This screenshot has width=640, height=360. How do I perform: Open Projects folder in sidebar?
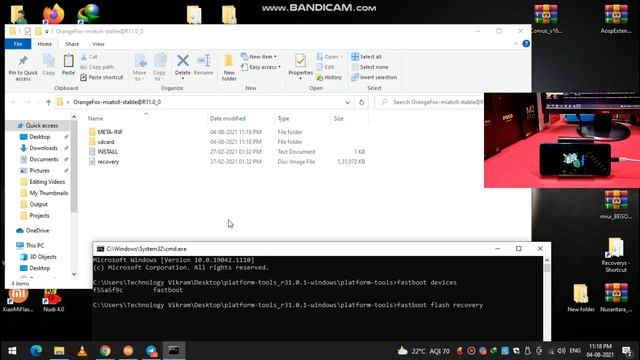coord(39,216)
